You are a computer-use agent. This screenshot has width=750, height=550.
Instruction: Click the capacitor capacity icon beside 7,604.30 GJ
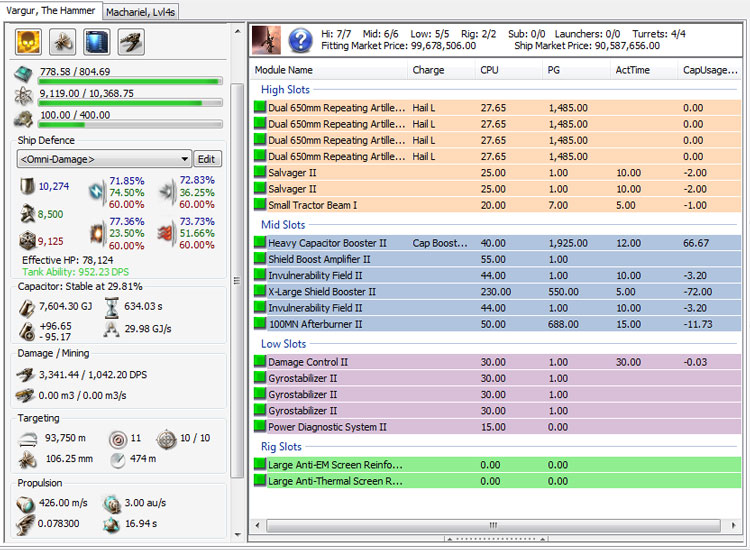click(27, 307)
